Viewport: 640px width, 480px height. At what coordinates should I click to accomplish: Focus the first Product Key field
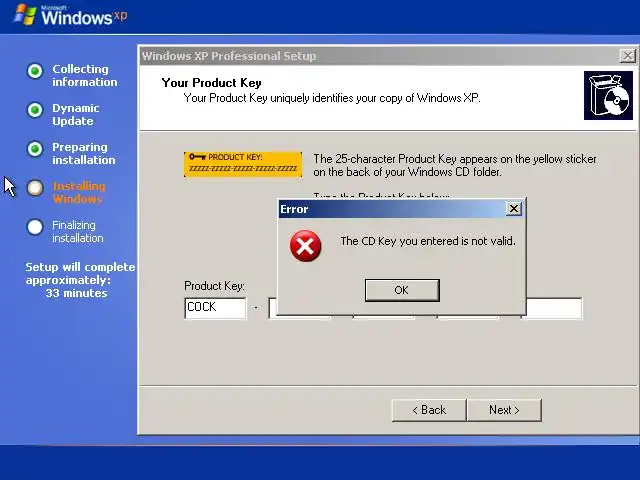(x=215, y=308)
